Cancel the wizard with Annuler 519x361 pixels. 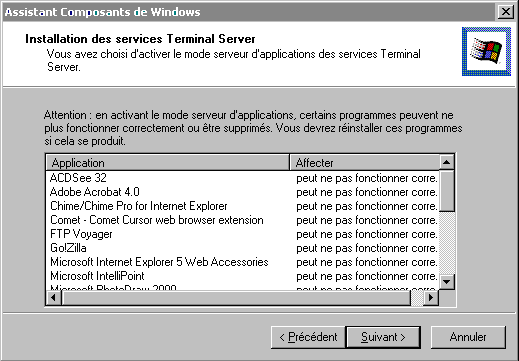(468, 337)
